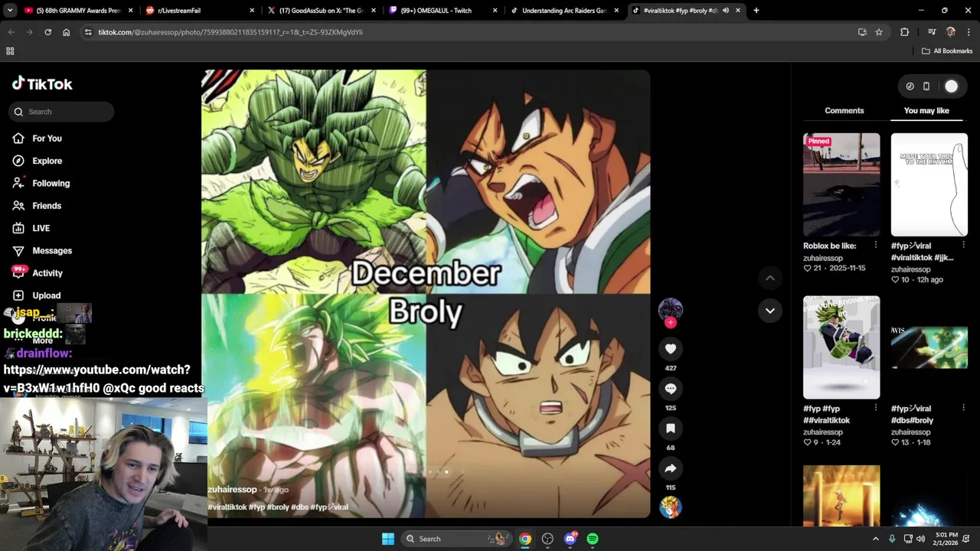Go to the Following feed
The image size is (980, 551).
click(x=41, y=183)
